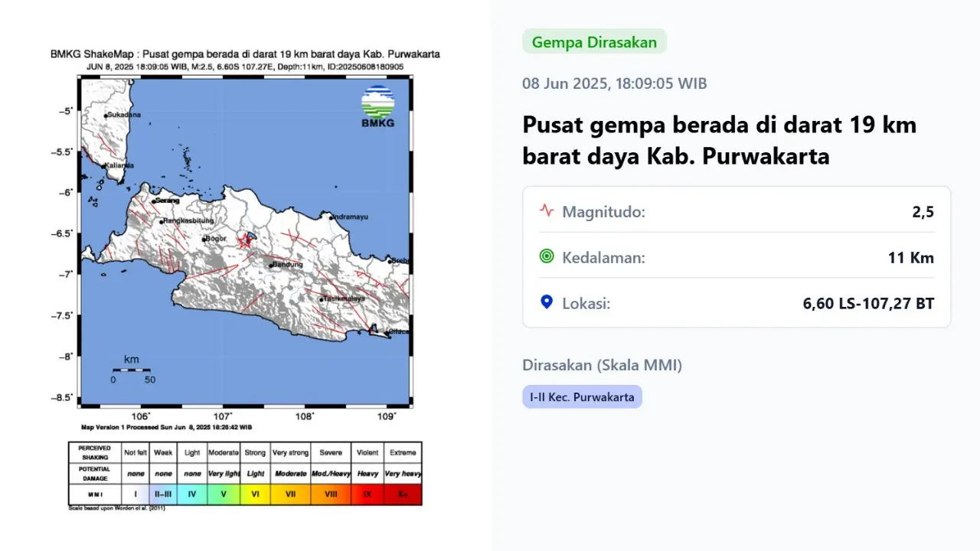
Task: Click the 'Violent' shaking legend cell
Action: click(x=367, y=452)
